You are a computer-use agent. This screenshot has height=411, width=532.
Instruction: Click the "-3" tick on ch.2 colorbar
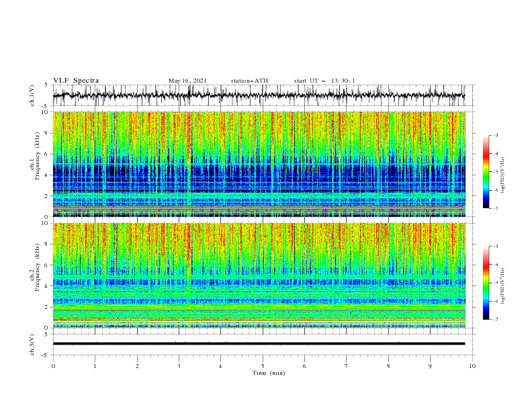pos(495,246)
